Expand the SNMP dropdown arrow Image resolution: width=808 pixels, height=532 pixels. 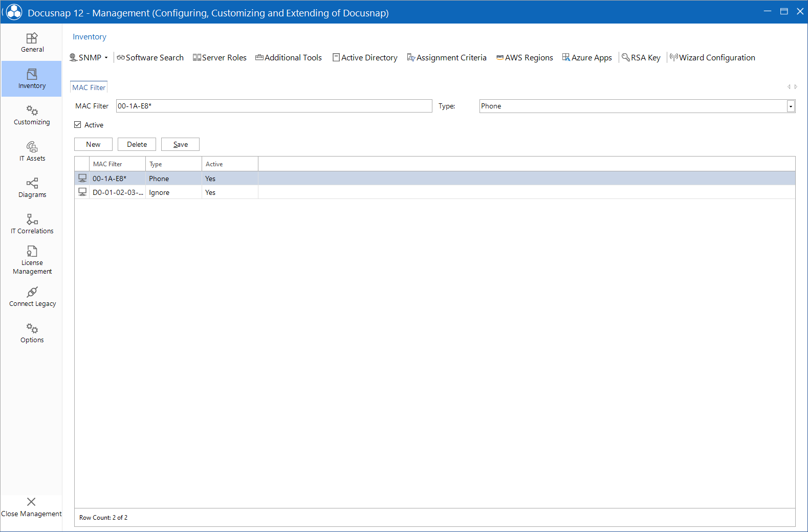point(106,58)
